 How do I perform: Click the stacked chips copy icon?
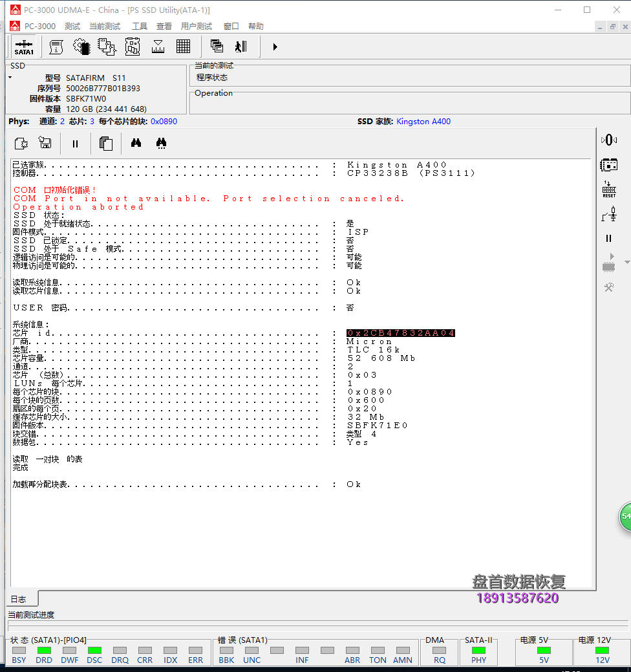pyautogui.click(x=107, y=47)
